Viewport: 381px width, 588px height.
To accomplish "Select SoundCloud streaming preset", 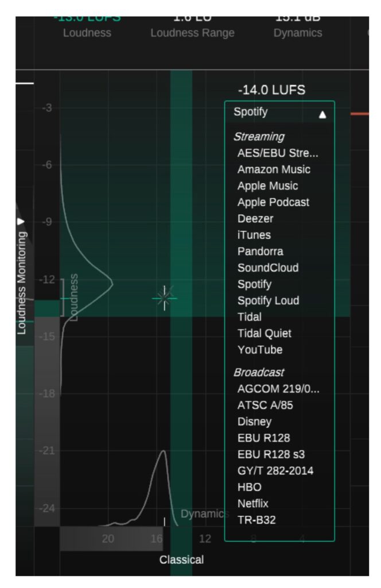I will [x=268, y=268].
